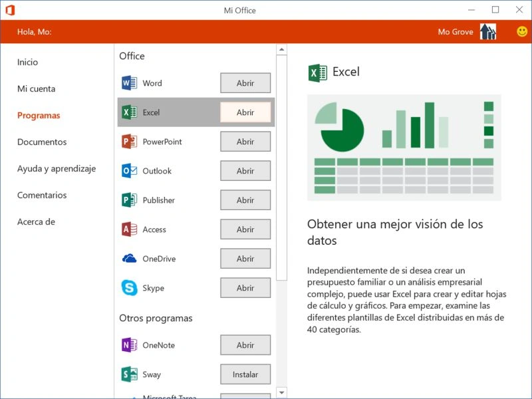Image resolution: width=532 pixels, height=399 pixels.
Task: Open Outlook with its Abrir button
Action: 245,171
